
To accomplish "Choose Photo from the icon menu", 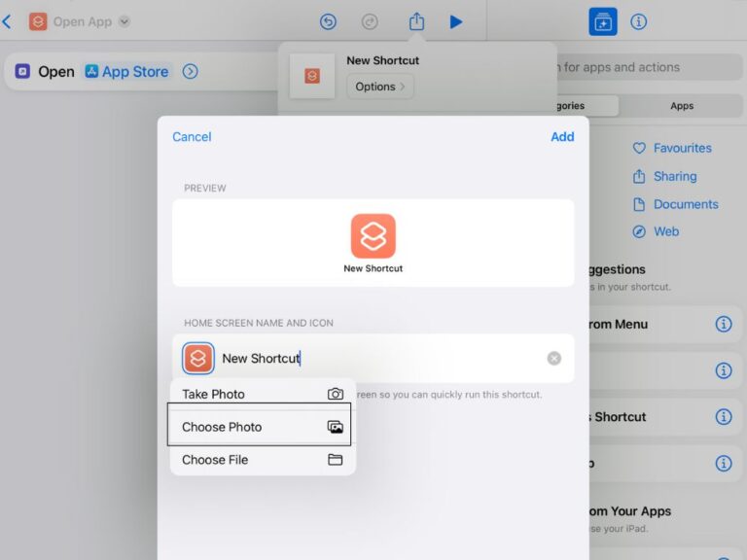I will 263,427.
